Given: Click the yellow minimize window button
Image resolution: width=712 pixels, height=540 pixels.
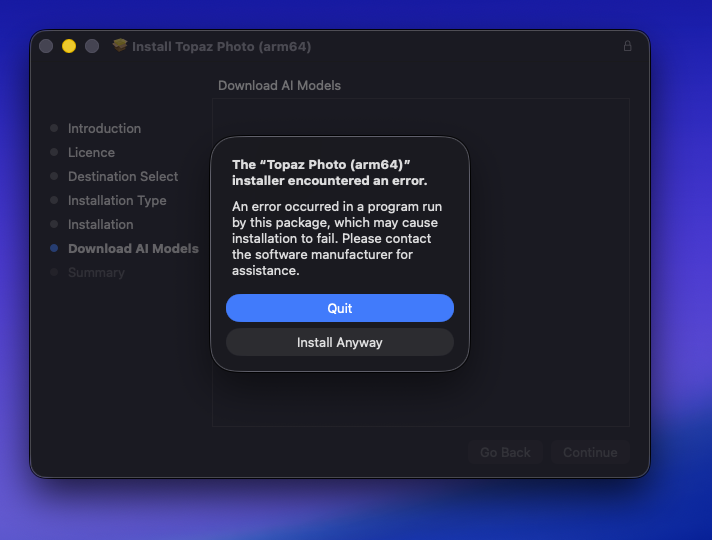Looking at the screenshot, I should [x=69, y=46].
